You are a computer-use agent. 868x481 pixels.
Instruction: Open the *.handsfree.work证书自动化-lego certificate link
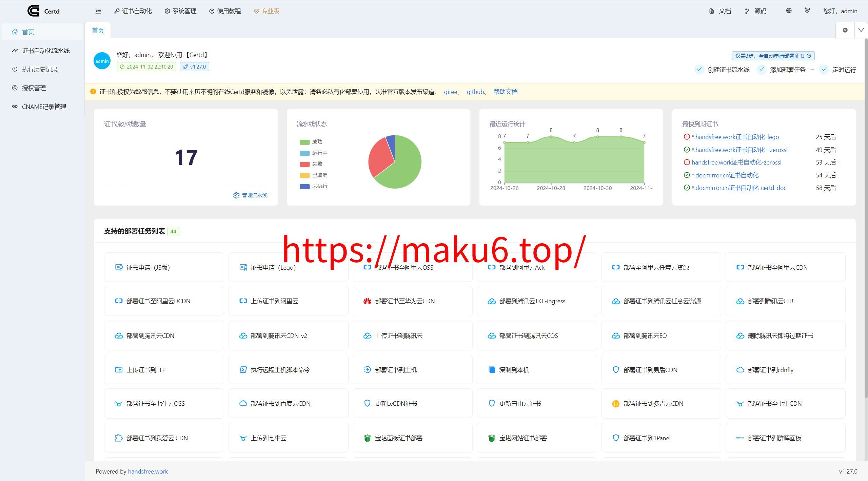735,137
